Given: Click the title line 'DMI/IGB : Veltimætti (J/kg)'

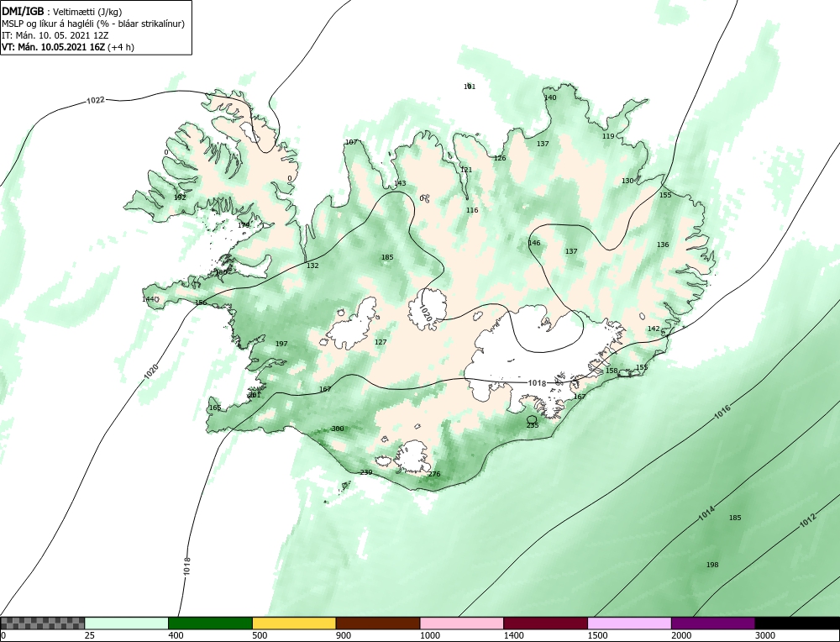Looking at the screenshot, I should [62, 12].
